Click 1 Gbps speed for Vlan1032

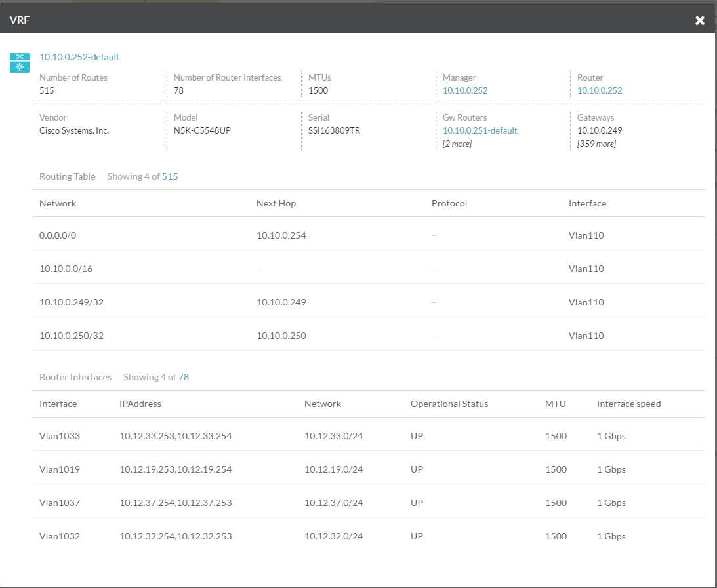coord(611,536)
